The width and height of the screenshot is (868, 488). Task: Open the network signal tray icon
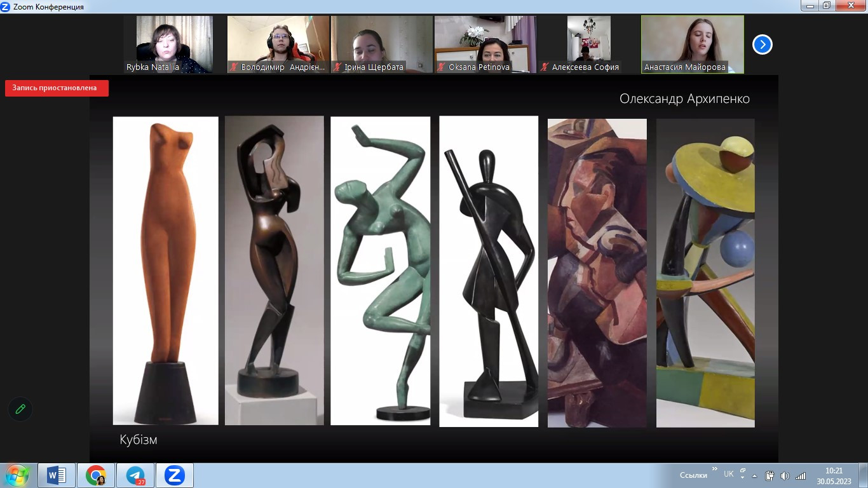[801, 475]
